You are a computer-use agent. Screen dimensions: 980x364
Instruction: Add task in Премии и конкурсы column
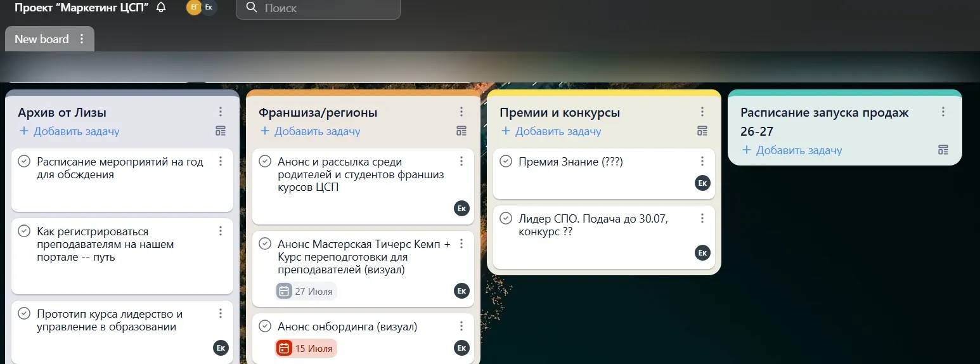(551, 131)
